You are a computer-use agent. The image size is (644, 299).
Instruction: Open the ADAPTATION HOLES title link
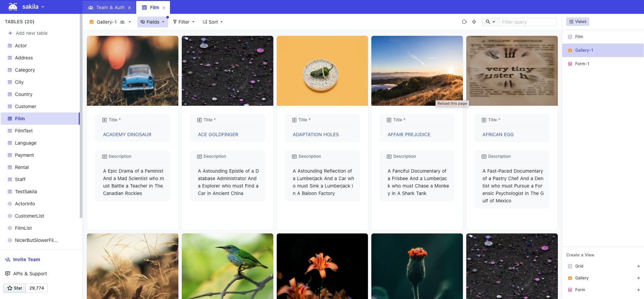point(316,134)
